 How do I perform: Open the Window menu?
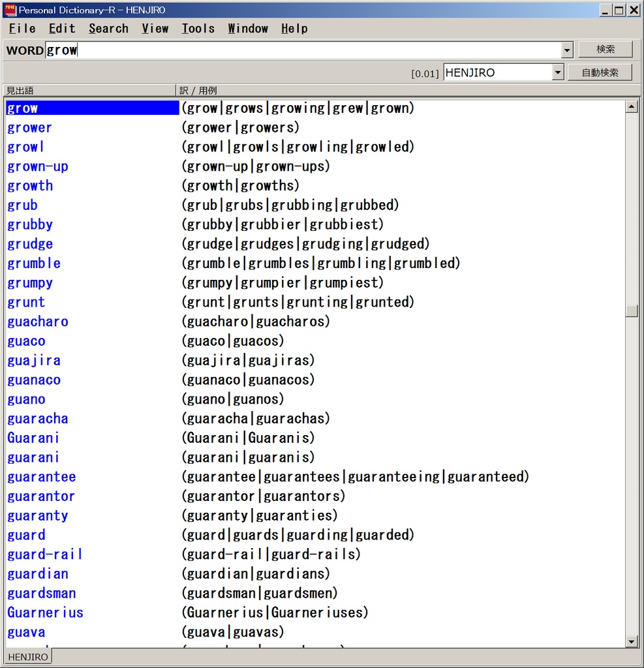click(x=248, y=29)
